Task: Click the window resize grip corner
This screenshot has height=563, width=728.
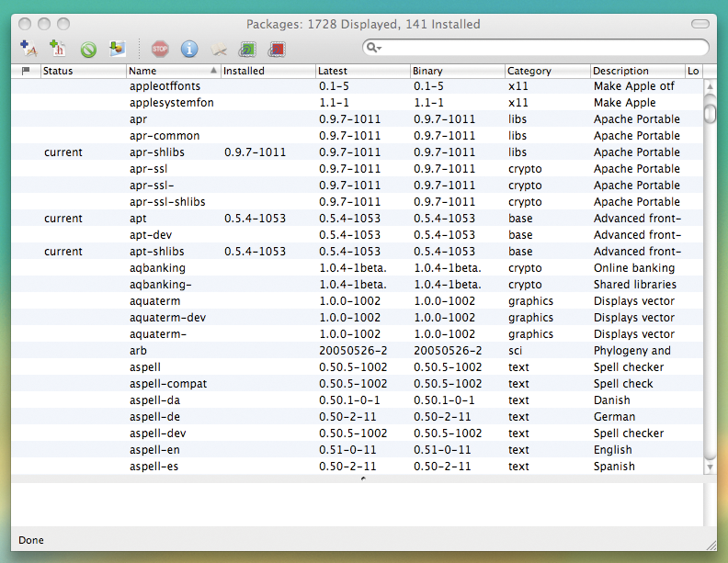Action: [x=711, y=545]
